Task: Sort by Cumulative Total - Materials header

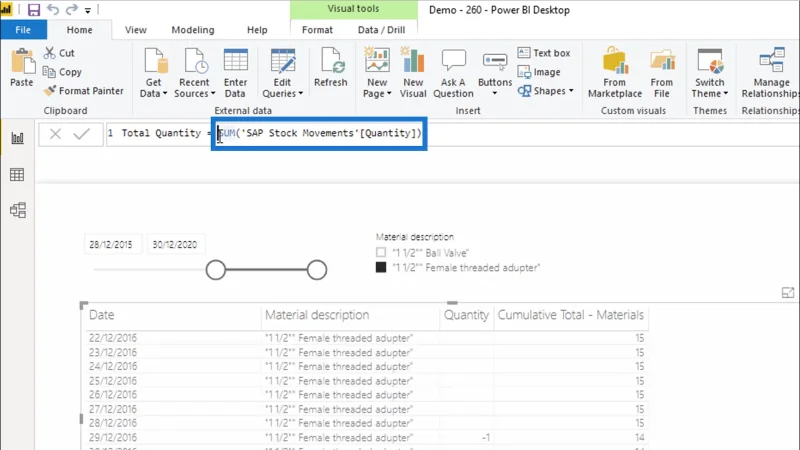Action: point(570,315)
